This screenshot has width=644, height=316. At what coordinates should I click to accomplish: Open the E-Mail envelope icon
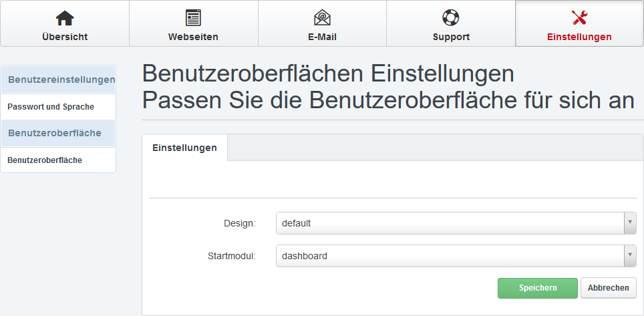(322, 18)
